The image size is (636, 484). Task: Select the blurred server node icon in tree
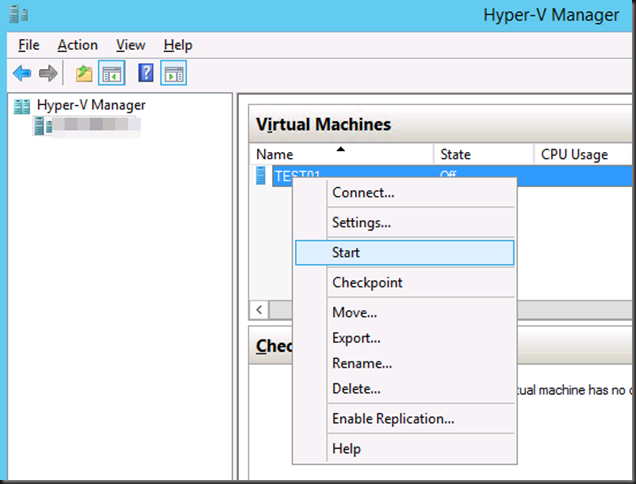coord(43,126)
